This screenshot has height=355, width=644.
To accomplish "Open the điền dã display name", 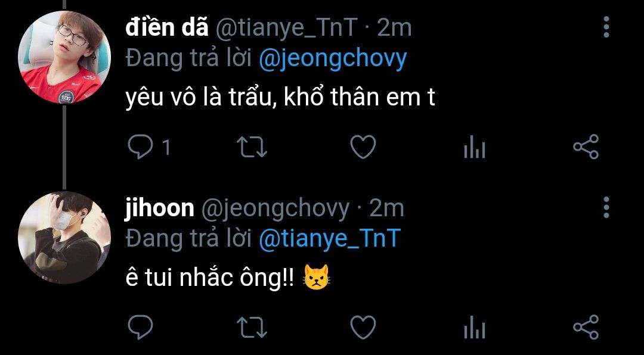I will pyautogui.click(x=167, y=27).
